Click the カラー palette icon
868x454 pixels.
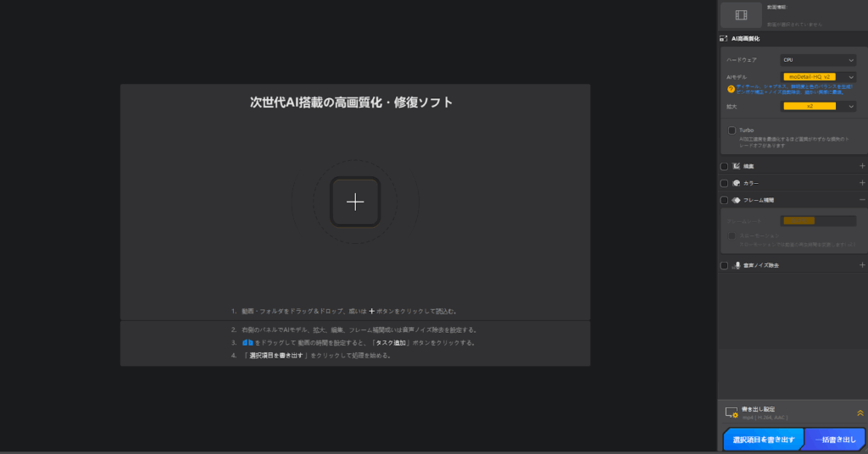pyautogui.click(x=736, y=183)
